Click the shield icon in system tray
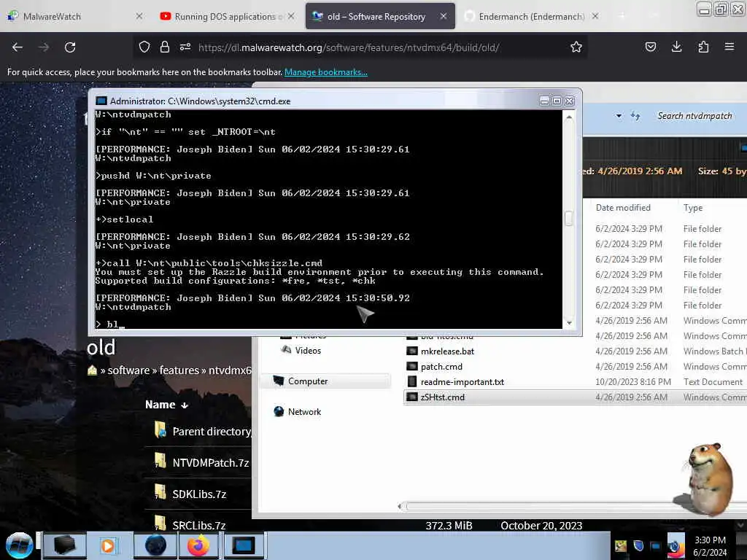This screenshot has width=747, height=560. tap(638, 545)
